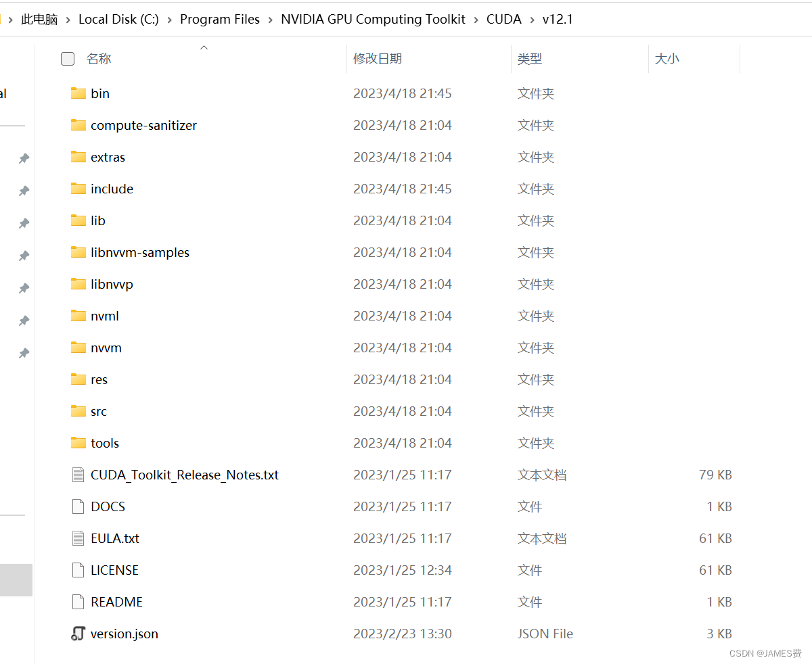Click the libnvvm-samples folder icon
This screenshot has height=664, width=812.
pos(78,252)
